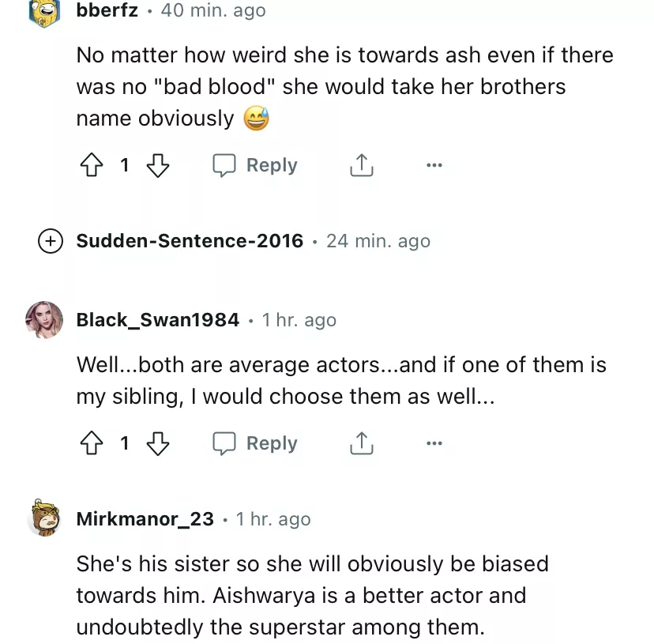Open more options on bberfz's comment

(434, 166)
